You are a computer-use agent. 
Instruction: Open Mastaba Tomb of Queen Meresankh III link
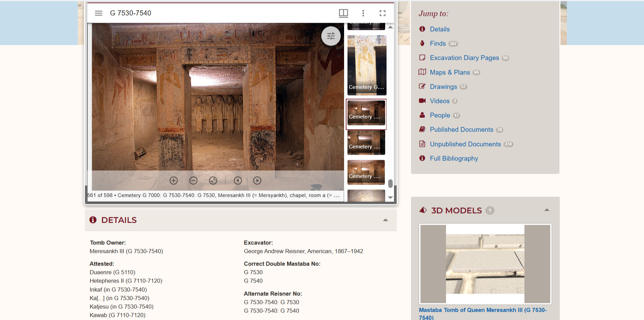tap(483, 314)
